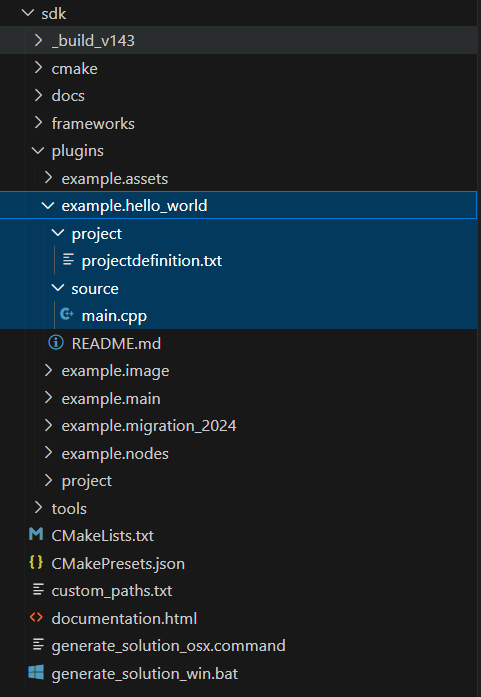Click the file icon of custom_paths.txt
The image size is (481, 697).
pyautogui.click(x=38, y=589)
